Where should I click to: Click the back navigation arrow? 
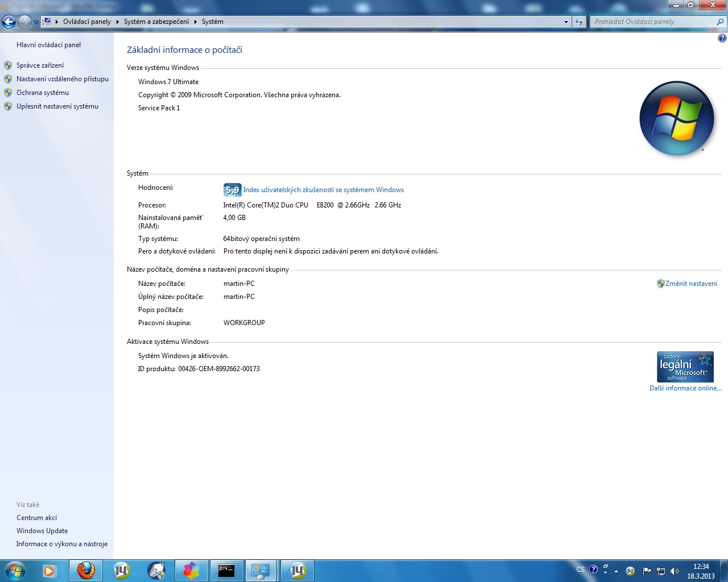(x=9, y=22)
